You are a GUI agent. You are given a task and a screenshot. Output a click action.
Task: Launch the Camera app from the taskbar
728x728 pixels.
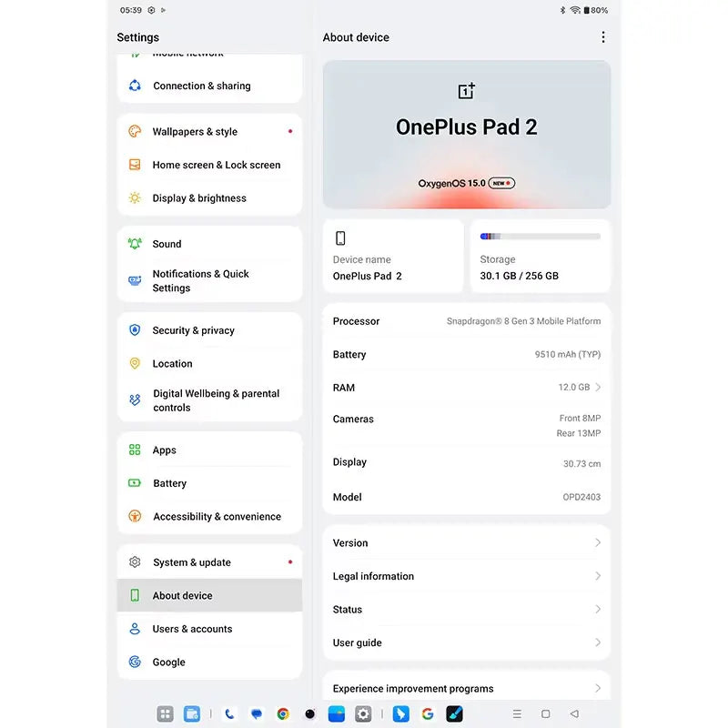click(x=309, y=713)
